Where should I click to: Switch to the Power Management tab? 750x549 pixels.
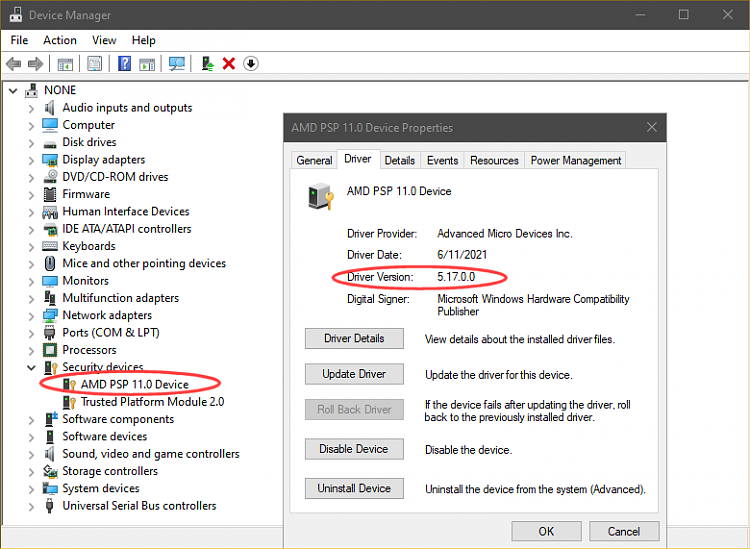pos(576,161)
